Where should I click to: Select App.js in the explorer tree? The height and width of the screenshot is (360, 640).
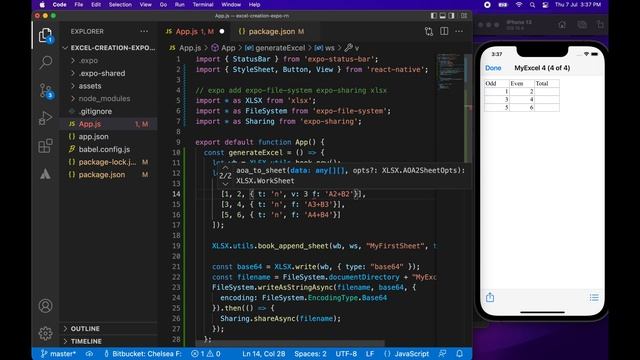[x=108, y=124]
